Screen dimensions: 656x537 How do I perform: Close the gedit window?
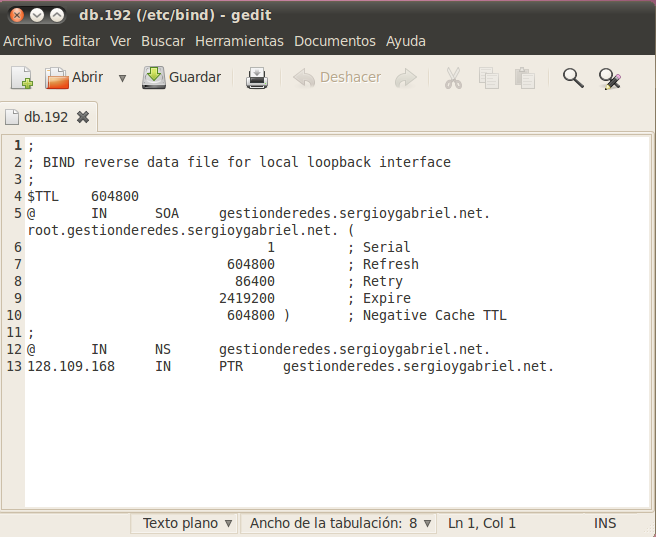tap(17, 15)
